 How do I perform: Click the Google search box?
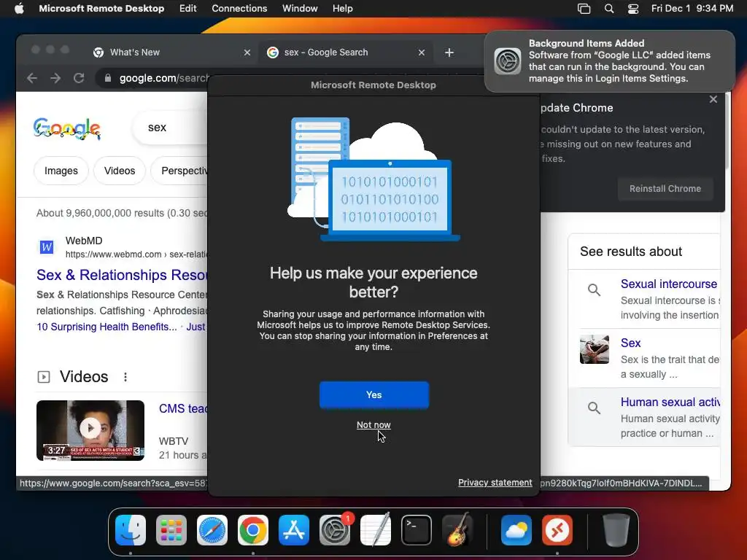click(171, 128)
